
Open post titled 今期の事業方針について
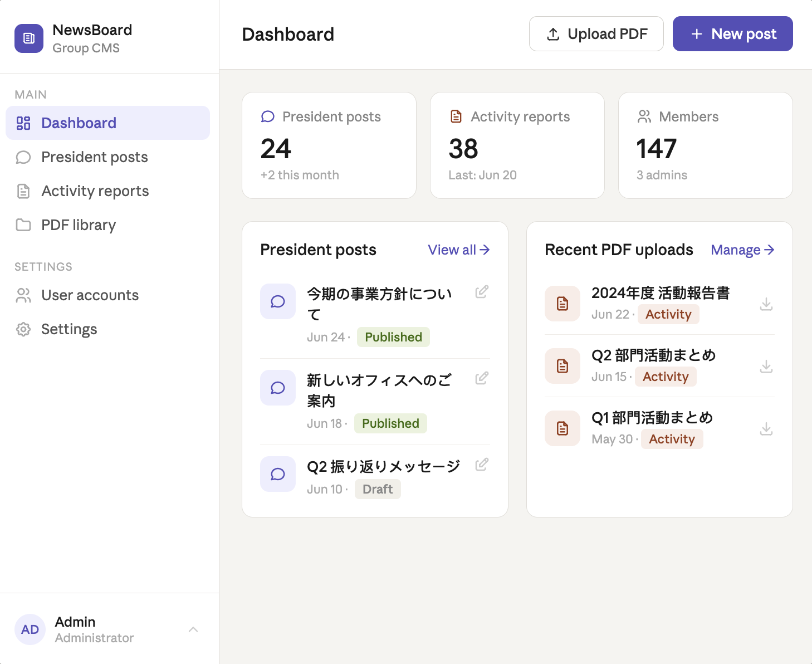click(379, 304)
